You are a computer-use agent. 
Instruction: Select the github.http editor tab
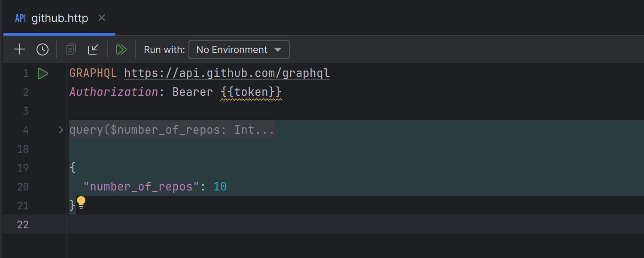click(x=60, y=18)
